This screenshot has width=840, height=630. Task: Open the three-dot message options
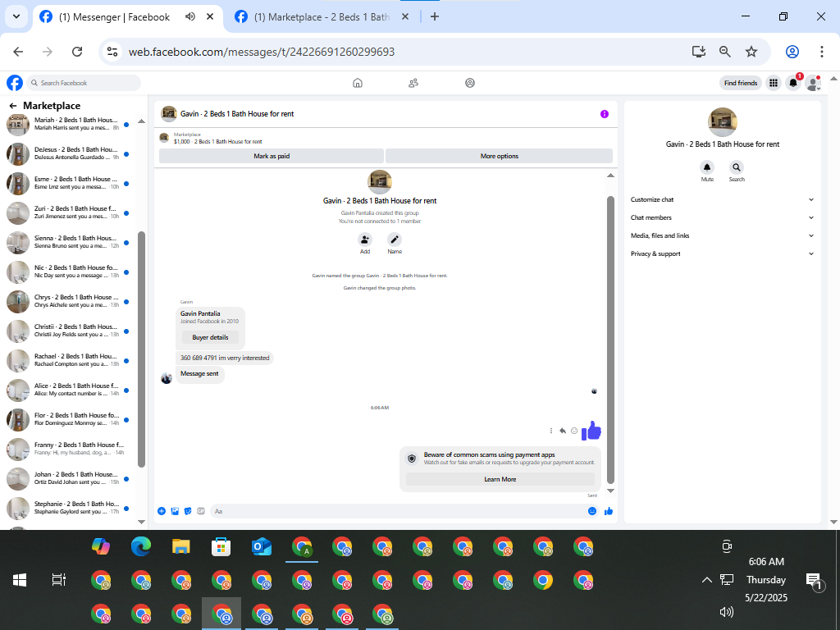[x=550, y=431]
